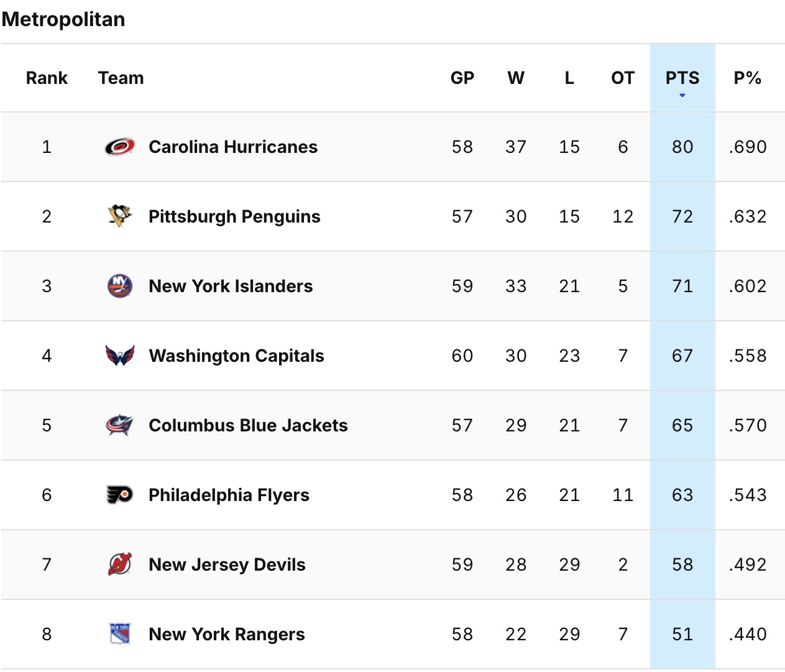Click the Washington Capitals logo
The height and width of the screenshot is (672, 785).
click(x=120, y=356)
